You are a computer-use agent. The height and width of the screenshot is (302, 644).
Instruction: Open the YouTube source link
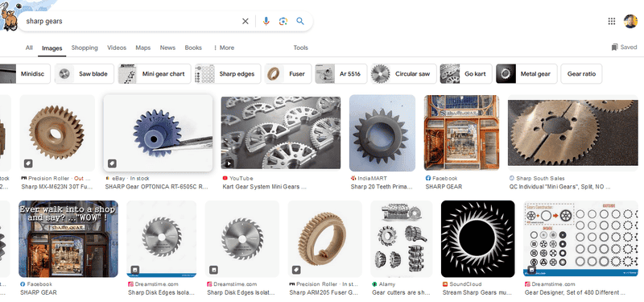(x=237, y=178)
